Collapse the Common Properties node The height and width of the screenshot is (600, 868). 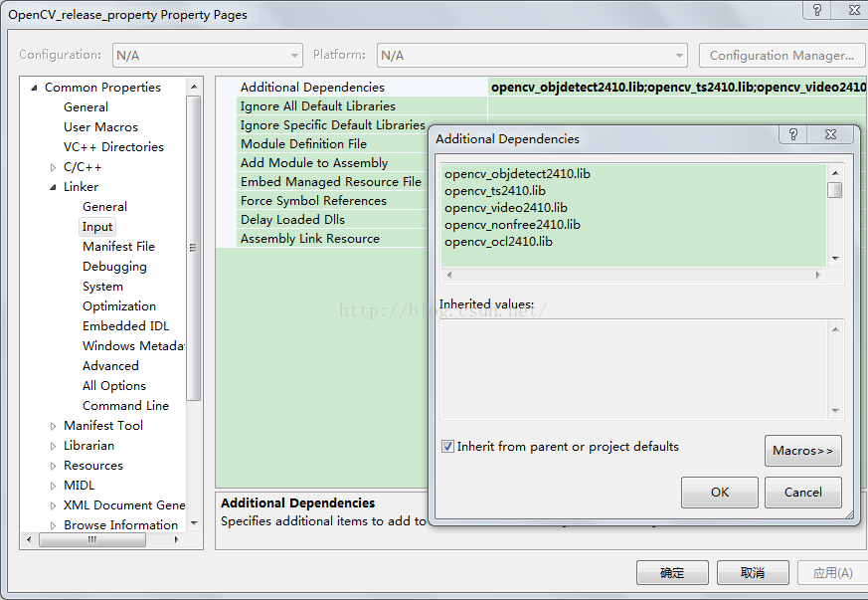coord(35,88)
